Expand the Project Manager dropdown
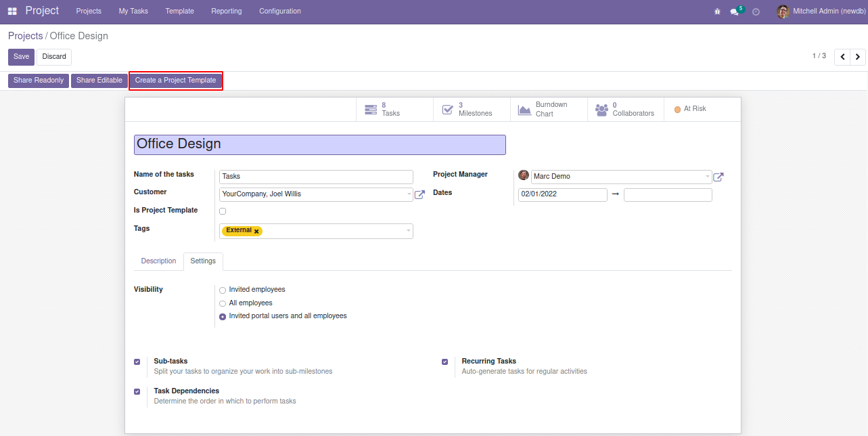 (x=708, y=177)
